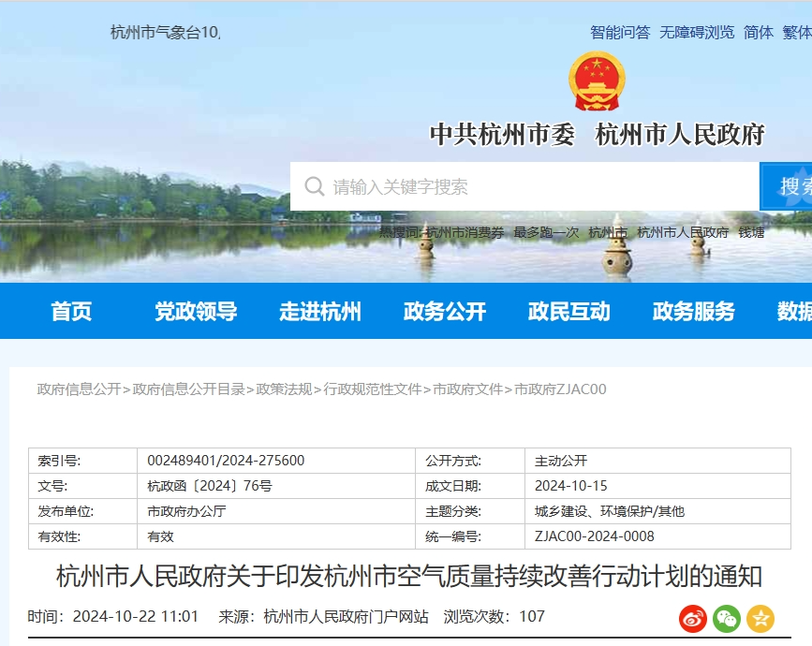Click hot search term 最多跑一次
The height and width of the screenshot is (646, 812).
pos(546,232)
